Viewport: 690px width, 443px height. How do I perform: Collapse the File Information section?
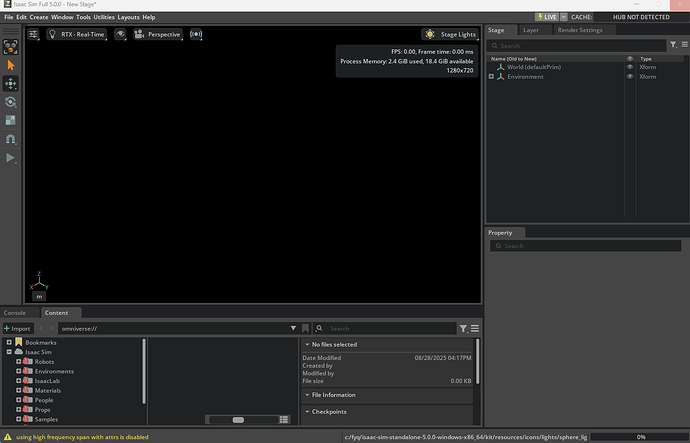click(307, 395)
